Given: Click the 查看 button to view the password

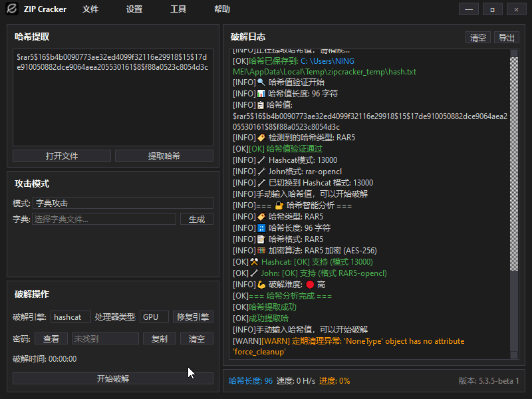Looking at the screenshot, I should (52, 338).
